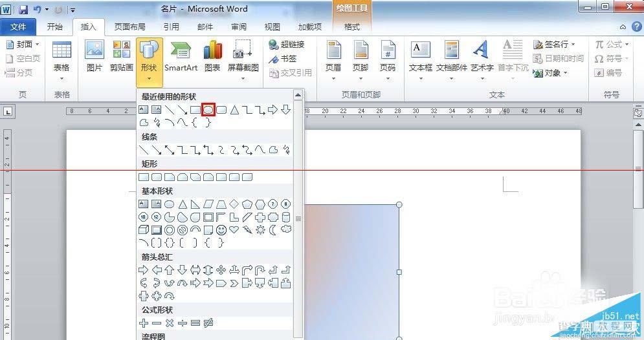This screenshot has height=340, width=644.
Task: Pick the right arrow in recently used shapes
Action: pyautogui.click(x=272, y=110)
